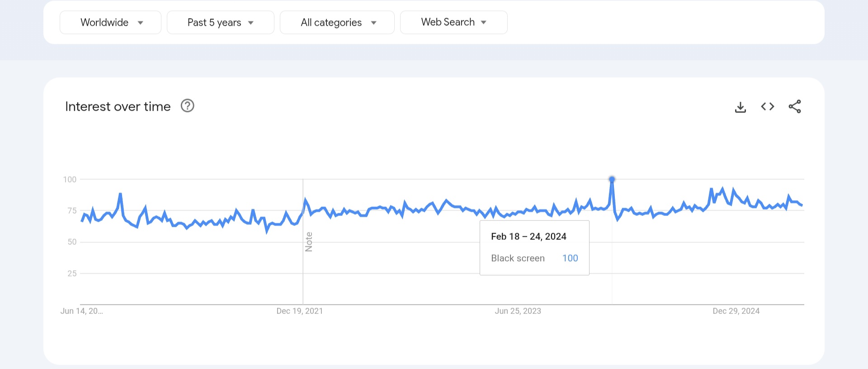Image resolution: width=868 pixels, height=369 pixels.
Task: Click the tooltip's blue 100 value
Action: point(570,258)
